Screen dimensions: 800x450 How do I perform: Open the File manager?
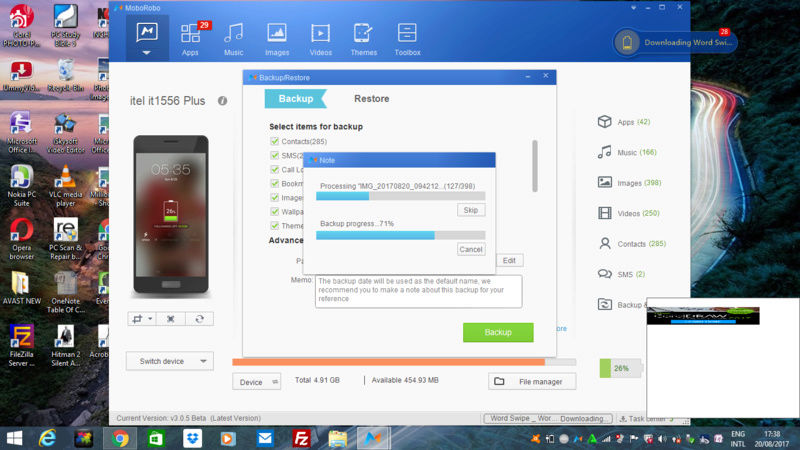532,382
